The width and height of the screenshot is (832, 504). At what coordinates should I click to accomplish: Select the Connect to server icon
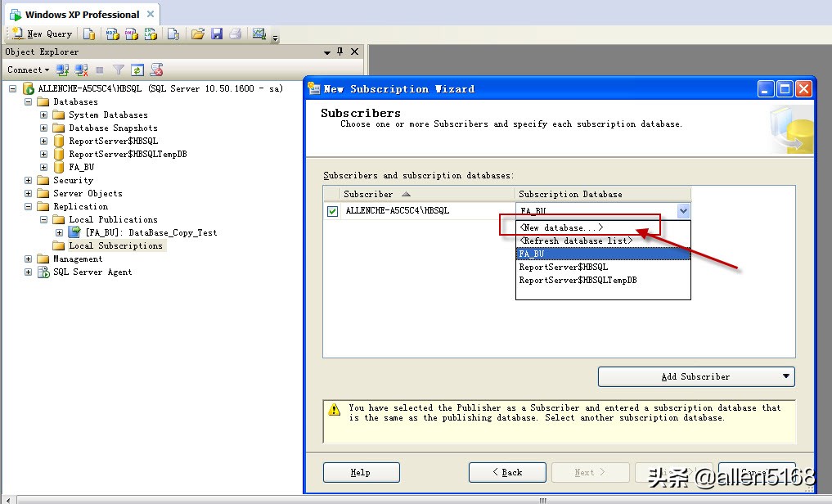(x=63, y=70)
